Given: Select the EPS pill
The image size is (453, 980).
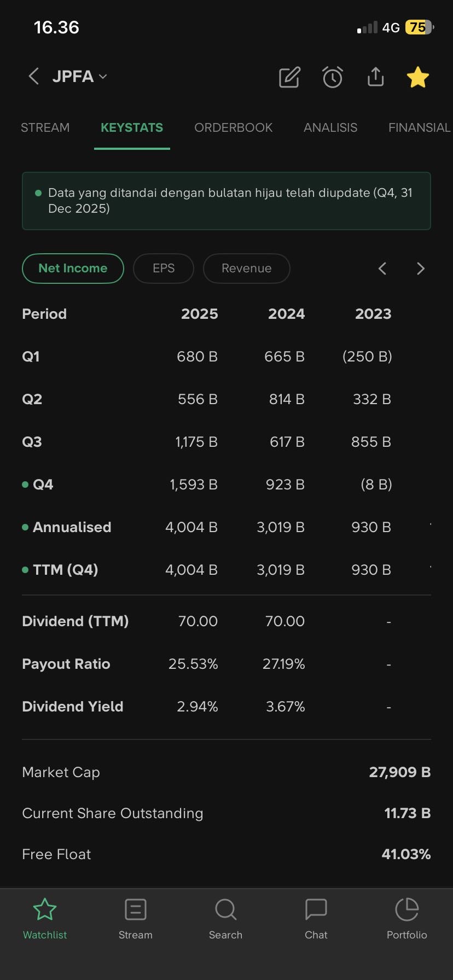Looking at the screenshot, I should (x=164, y=269).
